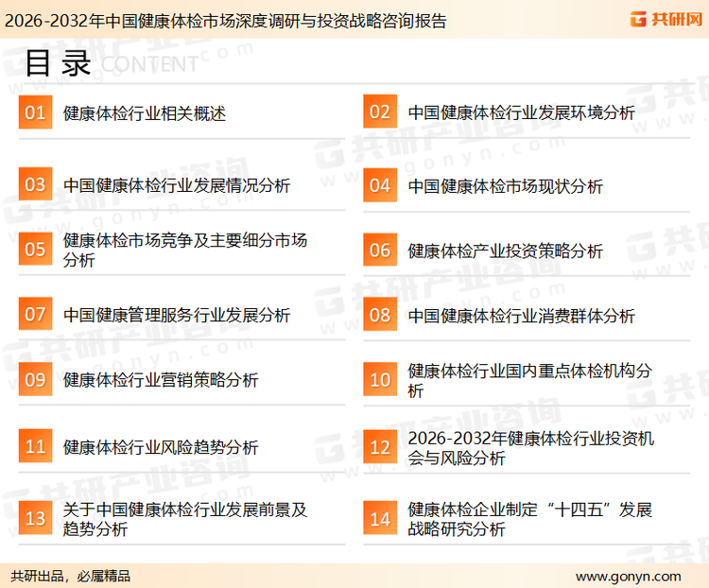Click the slogan 共研出品，必属精品
Screen dimensions: 709x588
71,577
